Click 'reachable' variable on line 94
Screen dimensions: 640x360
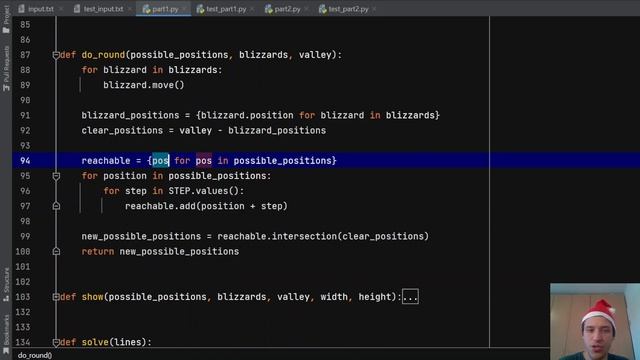pos(106,161)
